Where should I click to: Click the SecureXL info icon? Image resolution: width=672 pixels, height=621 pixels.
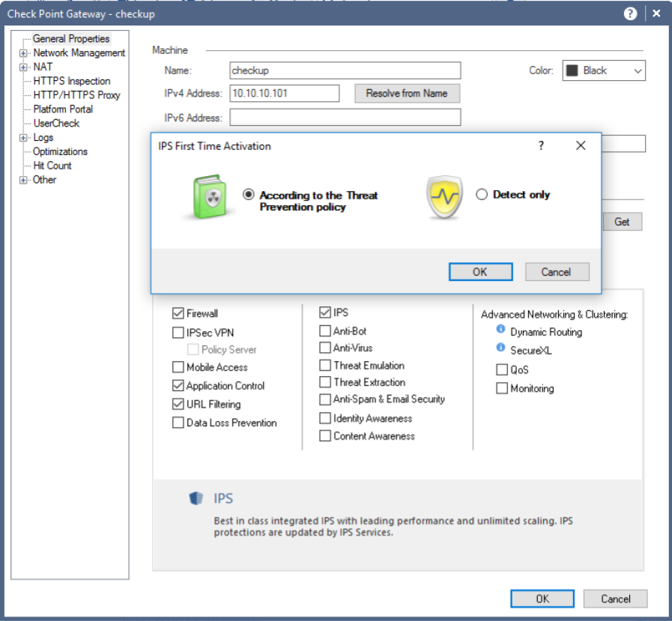coord(500,347)
